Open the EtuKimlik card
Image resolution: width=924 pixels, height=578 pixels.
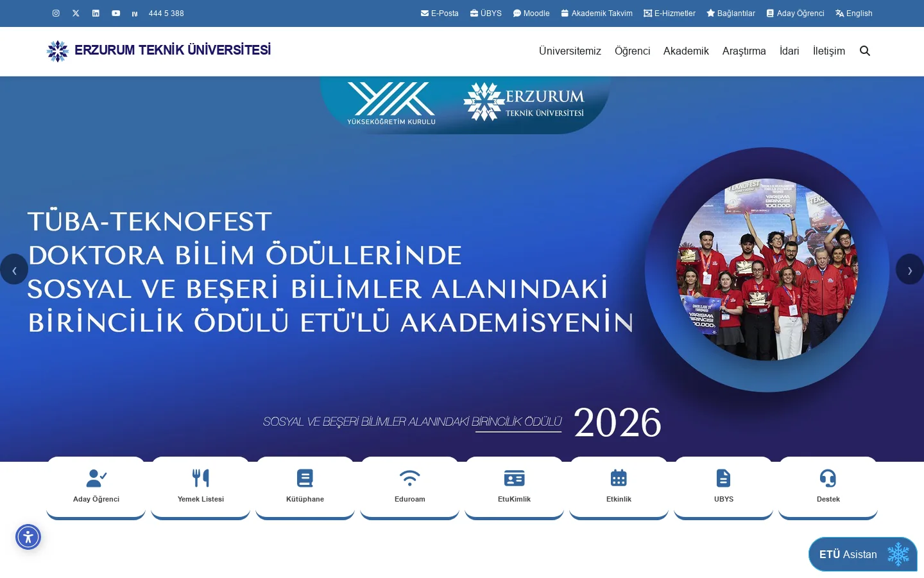click(515, 487)
